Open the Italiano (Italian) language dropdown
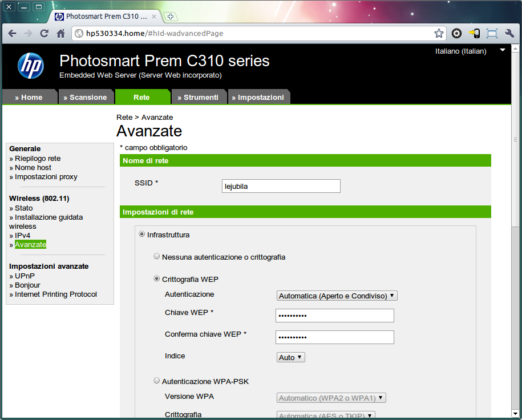522x420 pixels. [470, 51]
